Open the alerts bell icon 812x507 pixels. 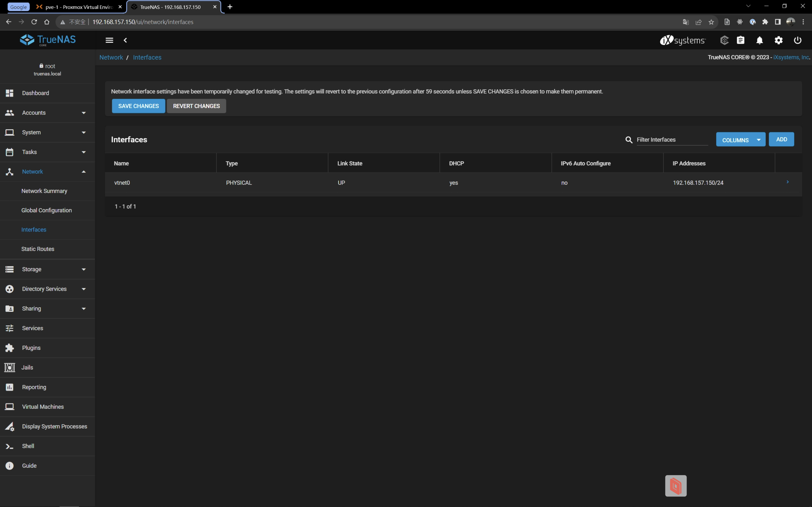tap(759, 40)
